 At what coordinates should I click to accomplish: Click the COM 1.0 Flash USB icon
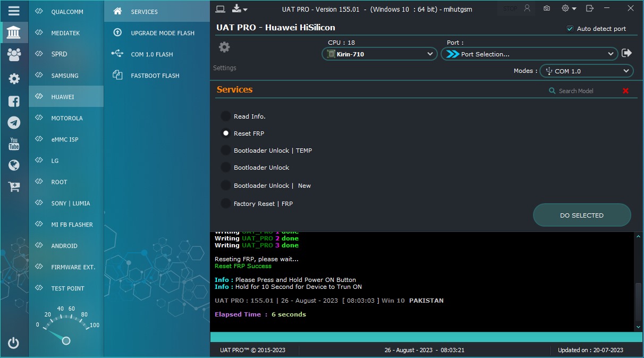pyautogui.click(x=117, y=54)
